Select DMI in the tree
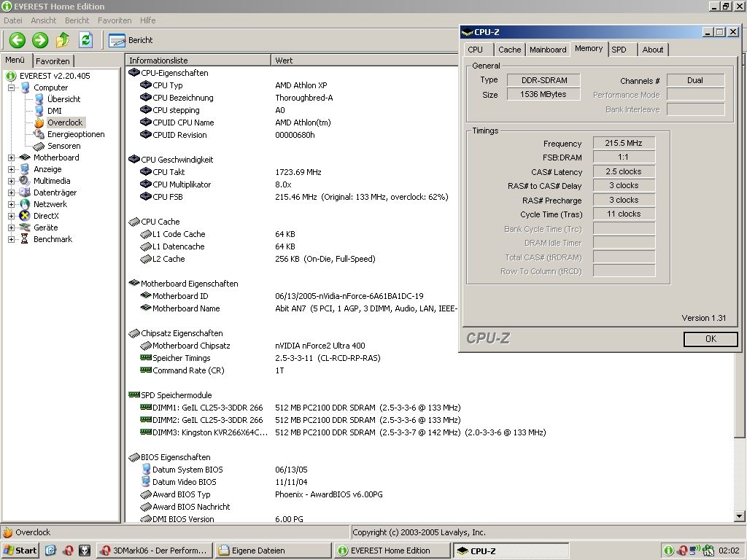 54,111
